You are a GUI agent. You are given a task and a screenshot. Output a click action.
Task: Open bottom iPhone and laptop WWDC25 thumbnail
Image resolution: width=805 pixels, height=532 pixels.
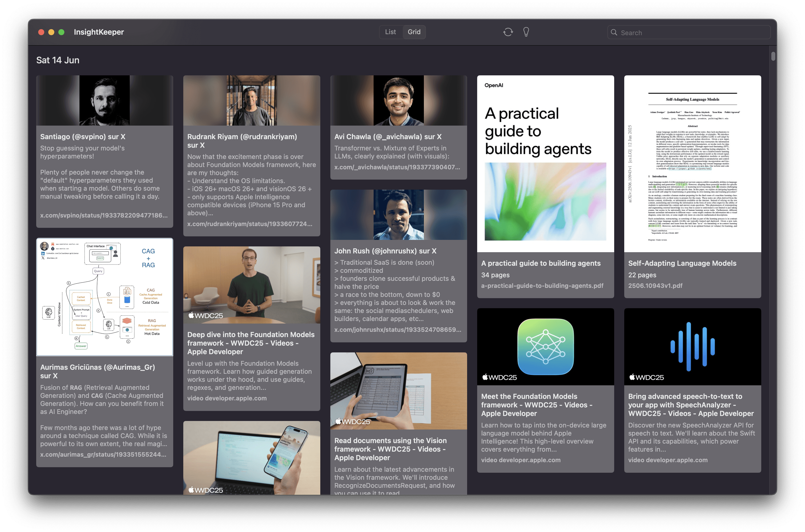point(252,458)
